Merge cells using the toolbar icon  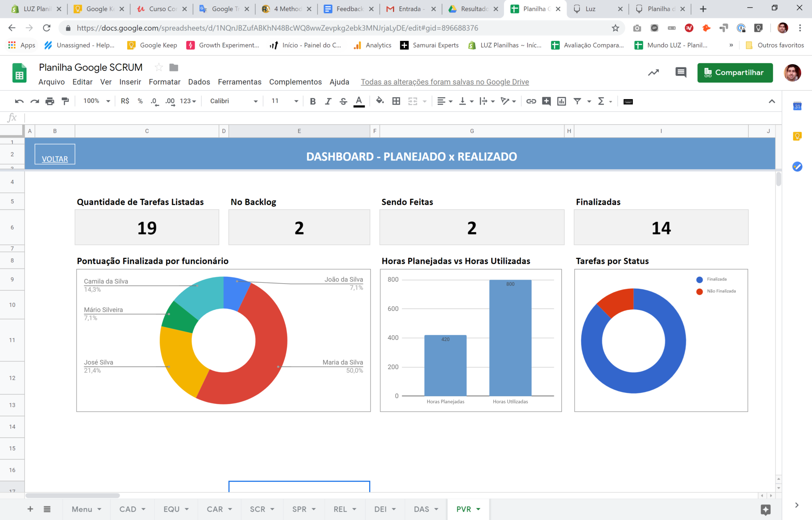coord(412,101)
